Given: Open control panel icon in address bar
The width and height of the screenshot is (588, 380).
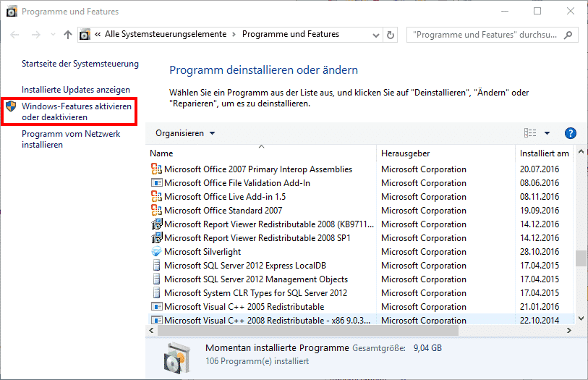Looking at the screenshot, I should click(x=85, y=35).
